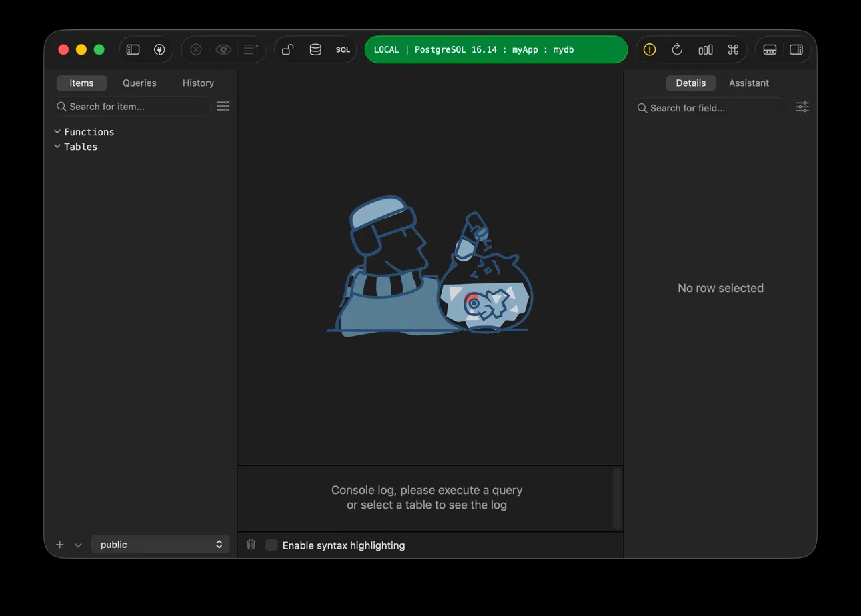
Task: Open the public schema dropdown
Action: point(161,545)
